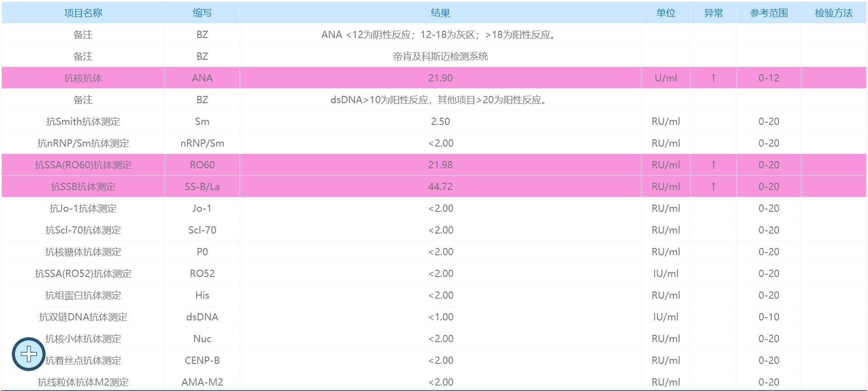The width and height of the screenshot is (868, 391).
Task: Click the 检验方法 column header
Action: [x=834, y=13]
